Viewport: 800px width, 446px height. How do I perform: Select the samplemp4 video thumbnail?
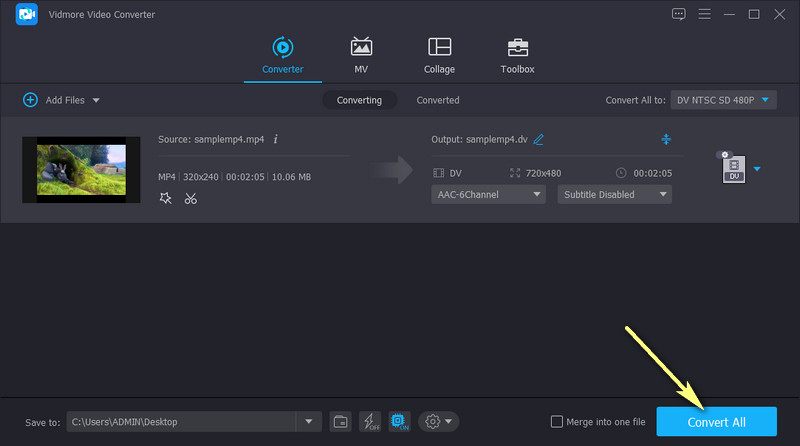[x=81, y=169]
